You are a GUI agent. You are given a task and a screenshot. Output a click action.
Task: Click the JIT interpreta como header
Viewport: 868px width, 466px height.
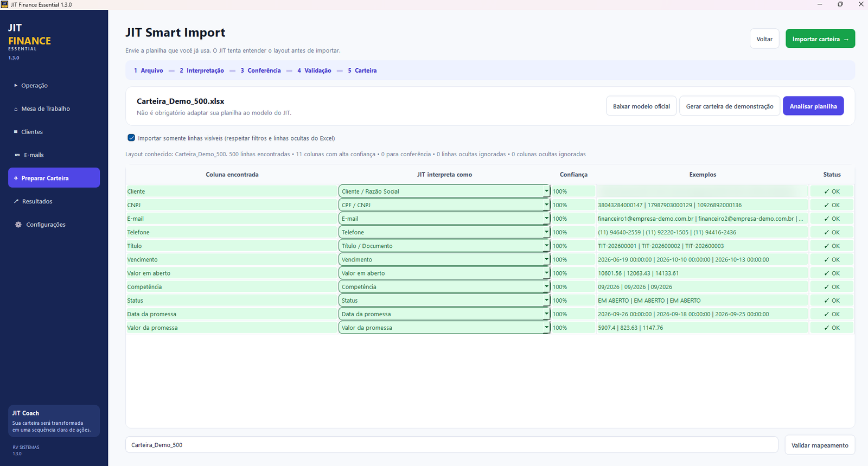tap(444, 175)
